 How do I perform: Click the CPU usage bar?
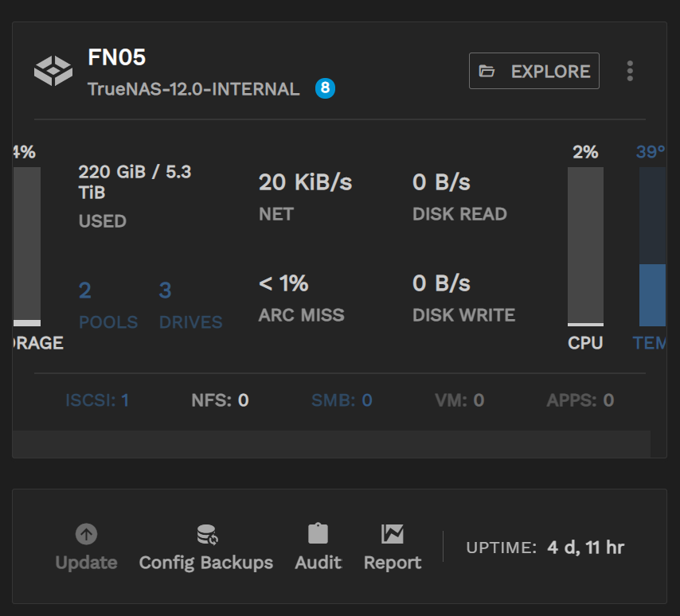585,245
